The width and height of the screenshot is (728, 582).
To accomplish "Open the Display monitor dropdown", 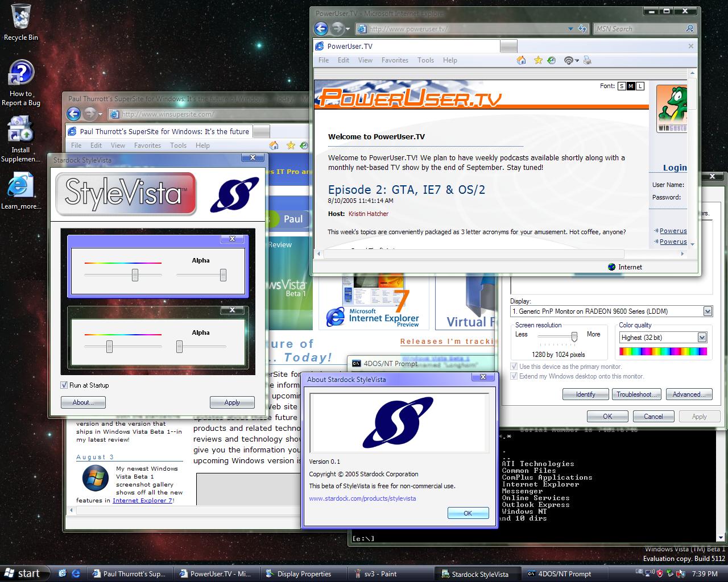I will click(708, 311).
